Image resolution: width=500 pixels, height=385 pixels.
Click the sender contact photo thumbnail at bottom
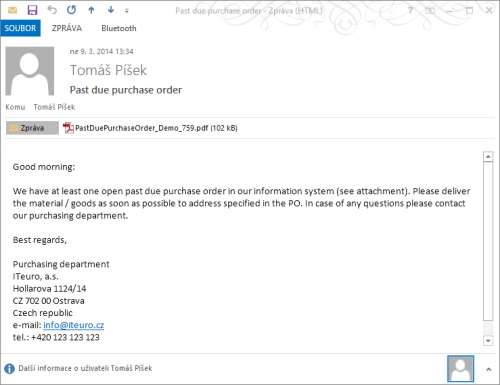click(x=460, y=369)
